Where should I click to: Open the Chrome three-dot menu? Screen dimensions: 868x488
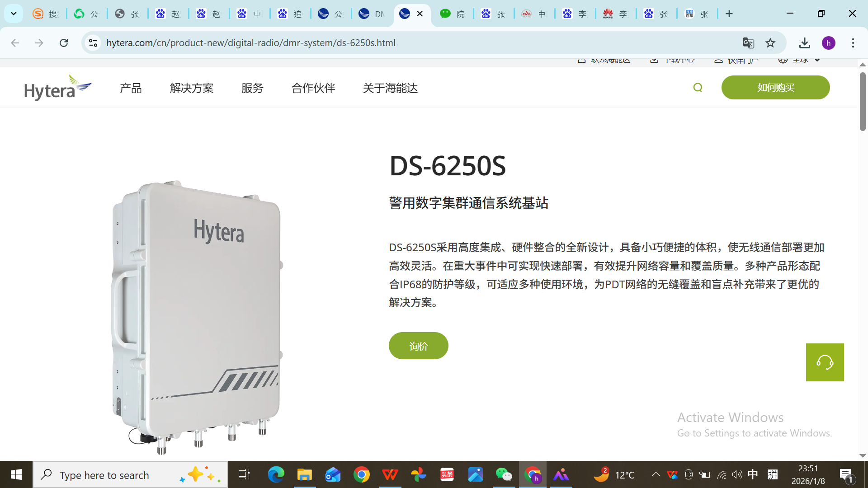(853, 43)
